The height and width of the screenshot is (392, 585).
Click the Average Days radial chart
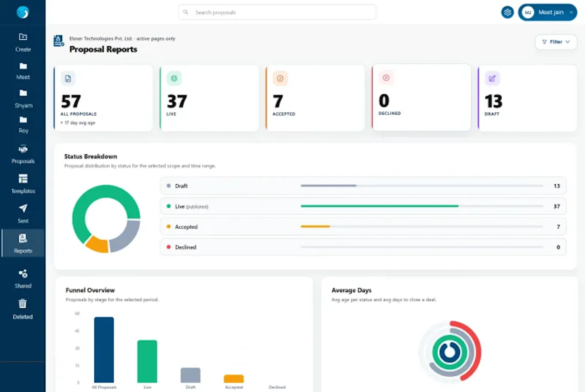point(450,352)
